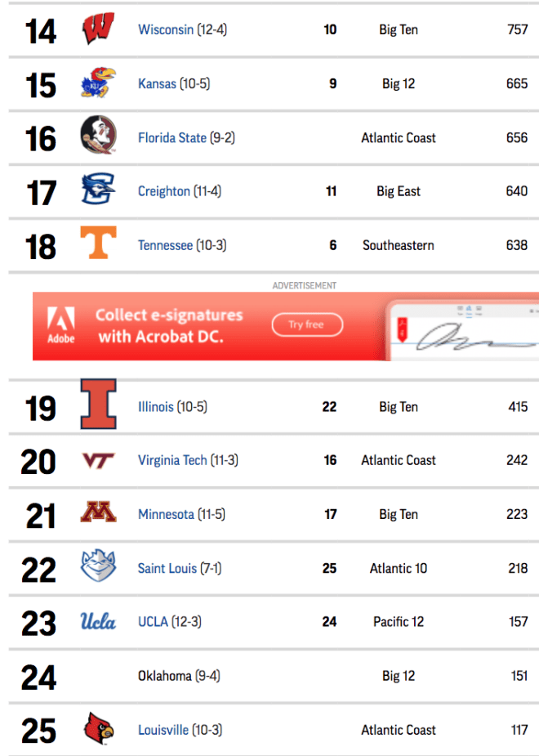Click the Kansas Jayhawks logo
Image resolution: width=539 pixels, height=756 pixels.
[x=98, y=83]
